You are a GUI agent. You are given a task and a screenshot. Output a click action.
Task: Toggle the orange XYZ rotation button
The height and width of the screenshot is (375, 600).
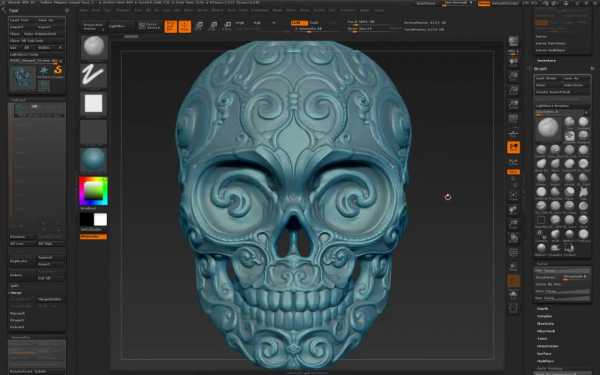(513, 172)
